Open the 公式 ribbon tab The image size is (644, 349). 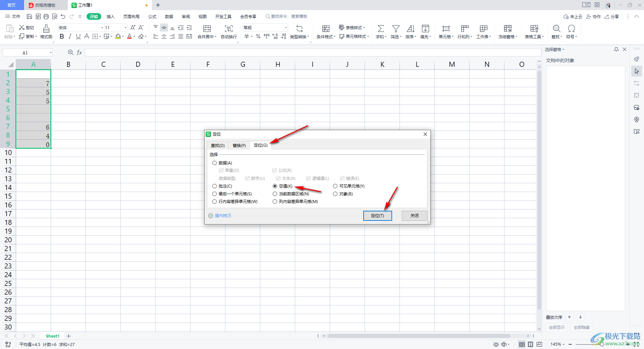[x=152, y=16]
